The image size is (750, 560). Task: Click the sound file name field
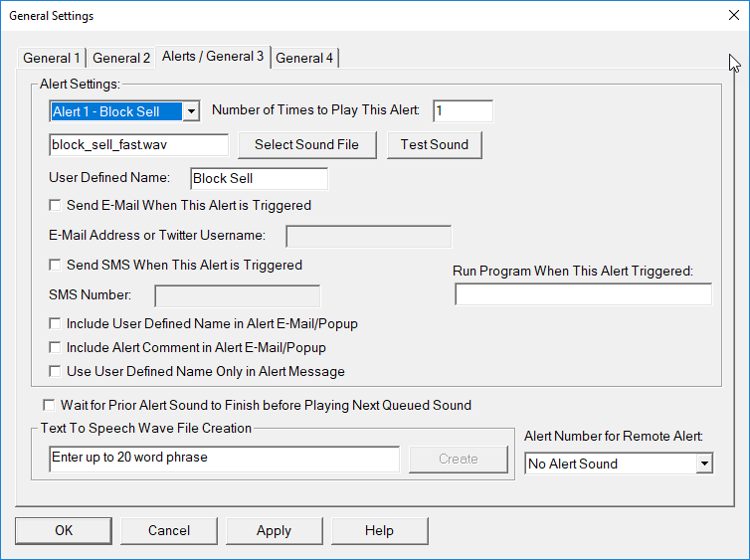[x=138, y=145]
